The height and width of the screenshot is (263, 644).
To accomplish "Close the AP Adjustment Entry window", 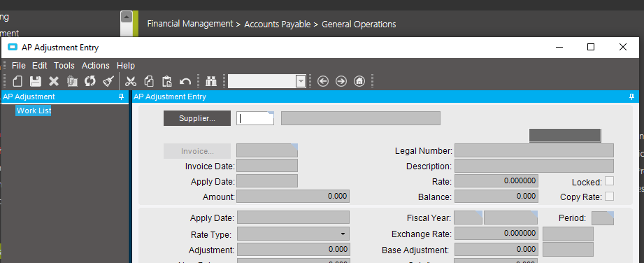I will coord(622,47).
